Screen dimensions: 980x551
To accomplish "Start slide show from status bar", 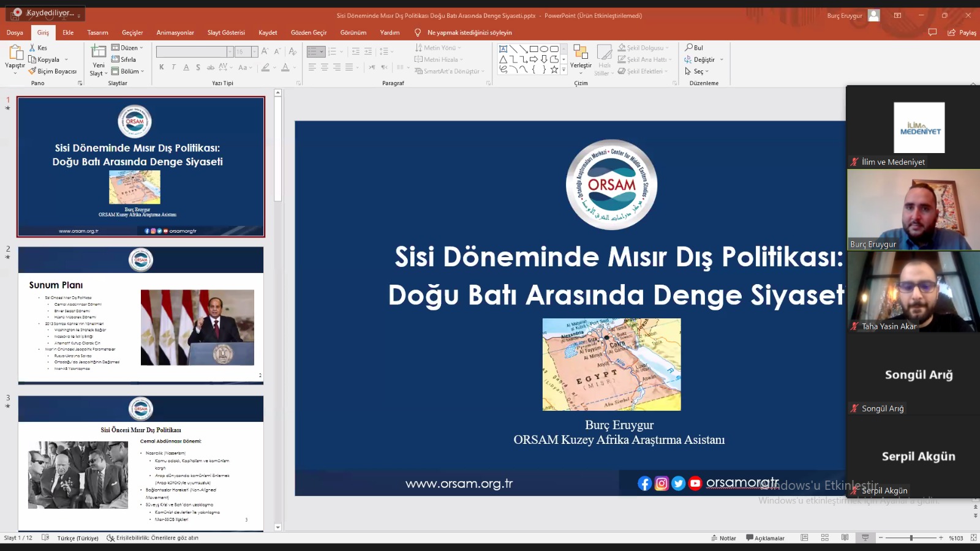I will tap(865, 538).
